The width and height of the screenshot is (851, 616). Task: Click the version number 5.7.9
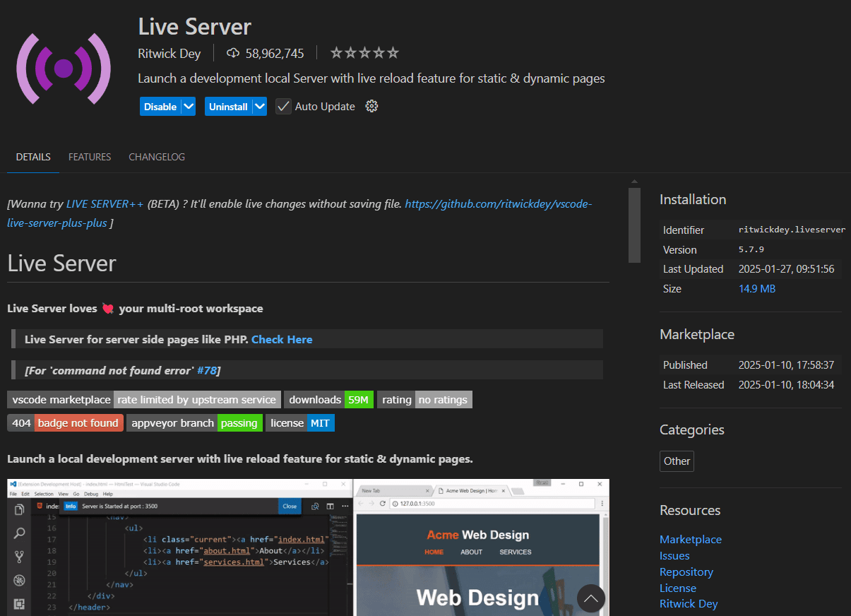click(751, 249)
